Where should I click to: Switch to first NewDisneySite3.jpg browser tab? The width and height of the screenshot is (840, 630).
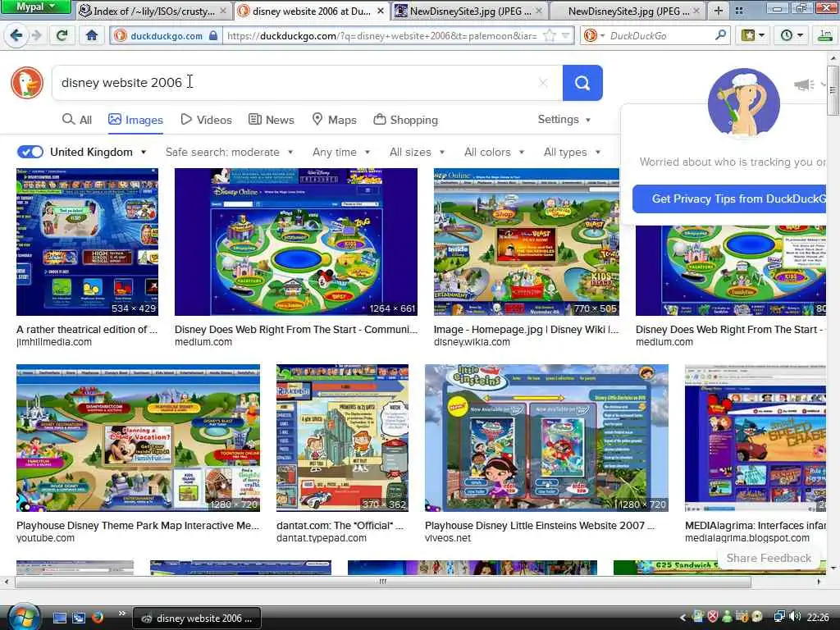click(468, 11)
